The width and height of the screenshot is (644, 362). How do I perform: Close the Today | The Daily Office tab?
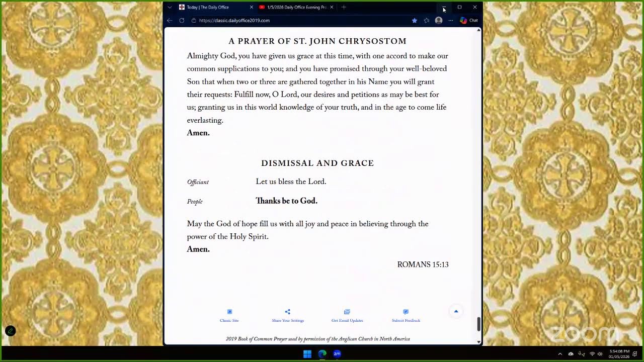[252, 7]
